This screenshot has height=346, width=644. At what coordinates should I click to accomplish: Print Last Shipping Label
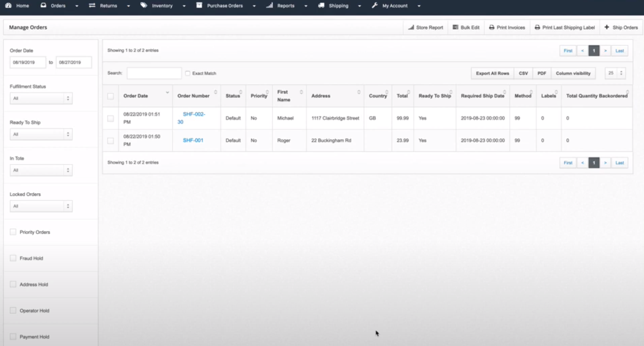536,27
